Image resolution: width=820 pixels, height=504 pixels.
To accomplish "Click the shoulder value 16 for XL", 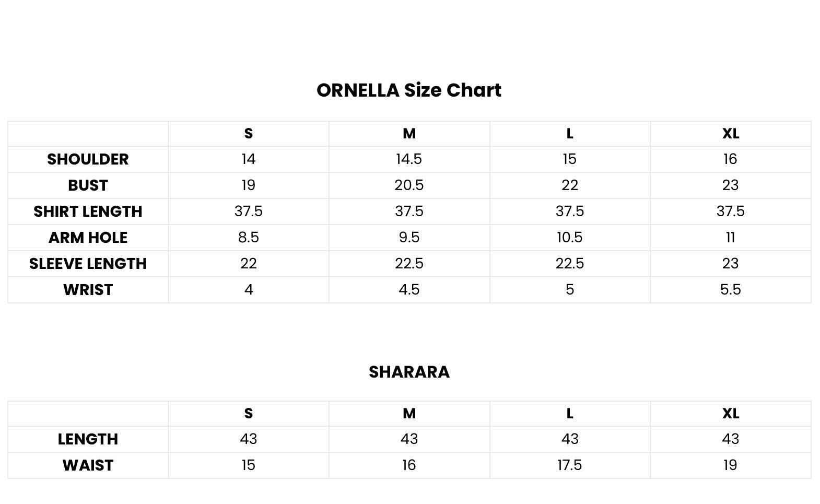I will coord(730,159).
